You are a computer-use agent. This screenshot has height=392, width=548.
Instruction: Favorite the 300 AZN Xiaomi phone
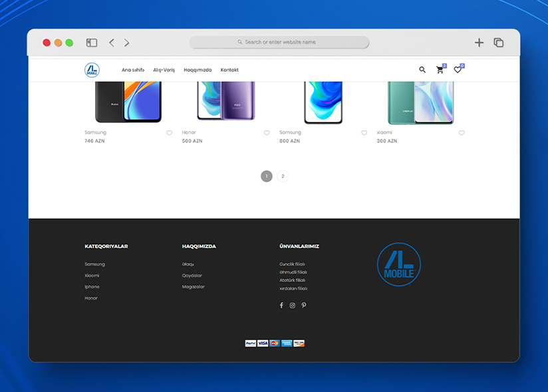[x=462, y=133]
